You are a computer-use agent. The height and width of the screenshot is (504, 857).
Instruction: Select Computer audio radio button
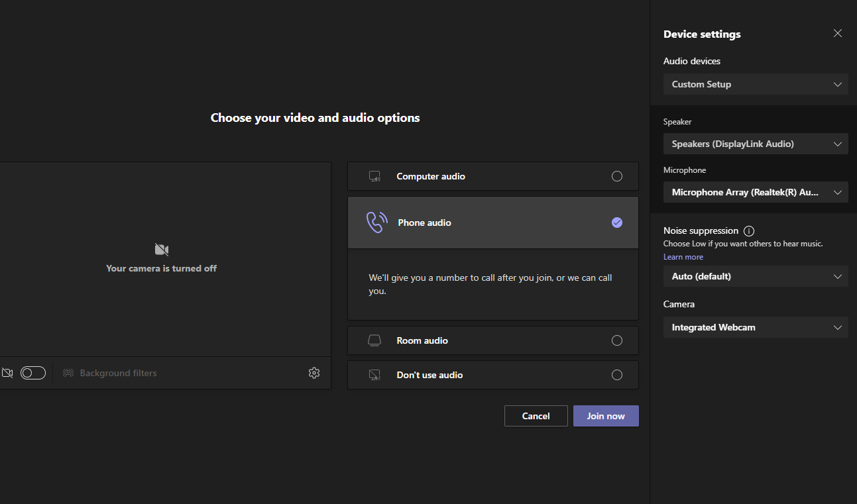[617, 176]
